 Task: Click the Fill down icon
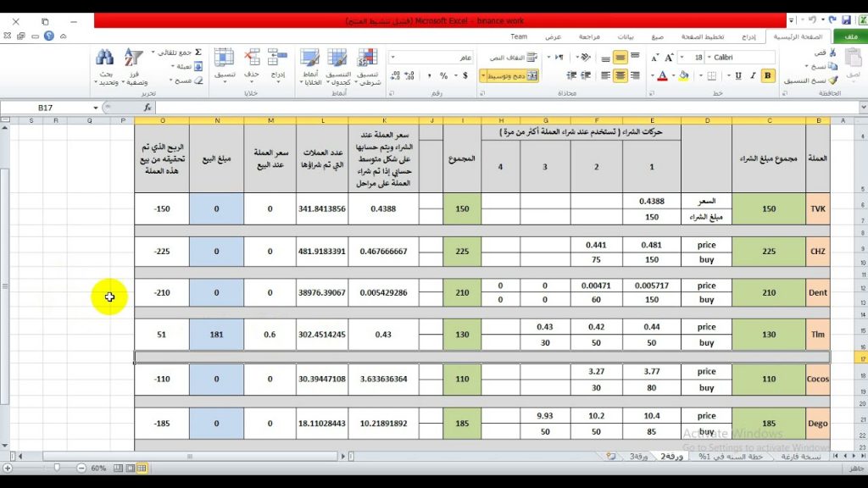198,66
